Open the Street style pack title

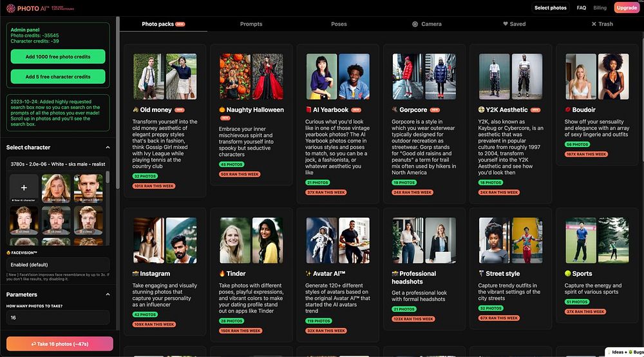click(503, 274)
